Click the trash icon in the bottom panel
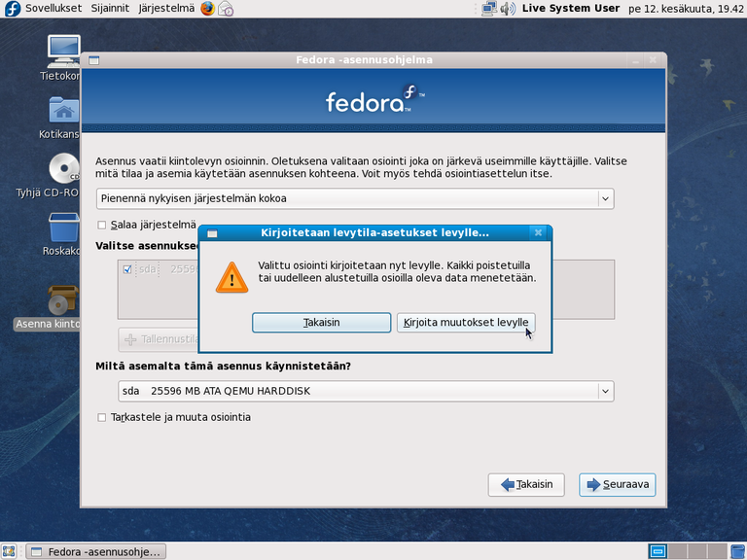747x560 pixels. 735,551
